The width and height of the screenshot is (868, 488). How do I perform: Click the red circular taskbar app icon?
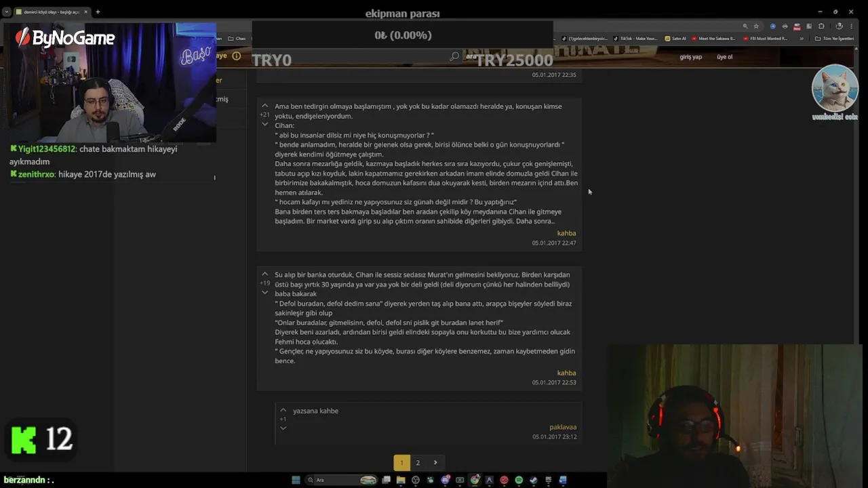(504, 480)
